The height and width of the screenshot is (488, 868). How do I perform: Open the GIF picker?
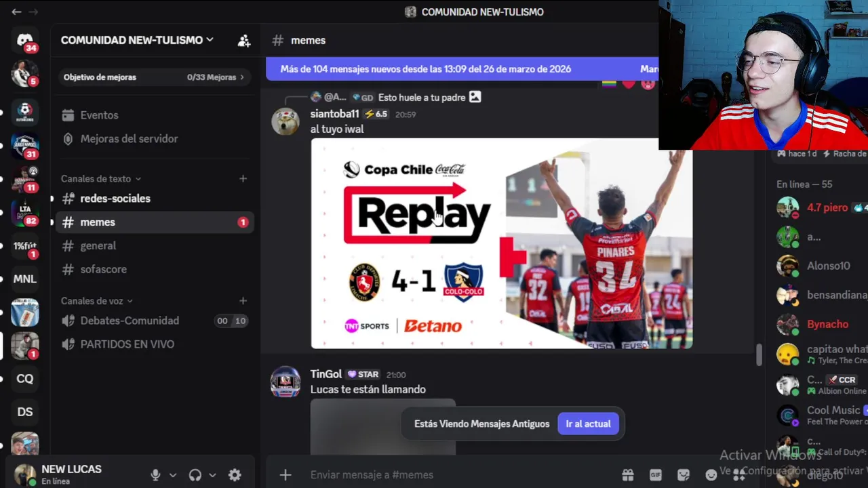coord(656,475)
